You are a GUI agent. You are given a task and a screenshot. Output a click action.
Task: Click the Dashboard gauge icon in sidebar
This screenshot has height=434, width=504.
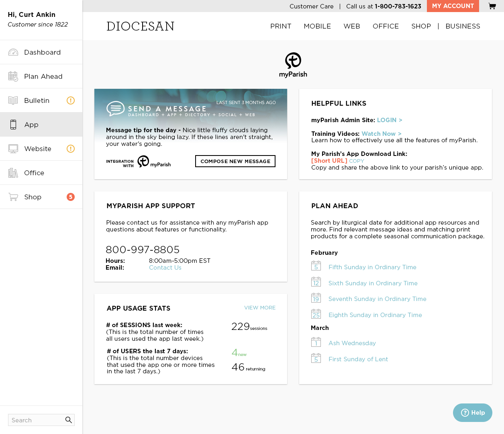coord(13,52)
